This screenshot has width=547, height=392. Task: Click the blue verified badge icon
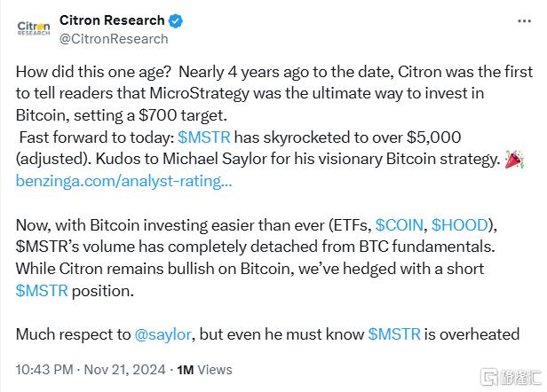(x=176, y=21)
